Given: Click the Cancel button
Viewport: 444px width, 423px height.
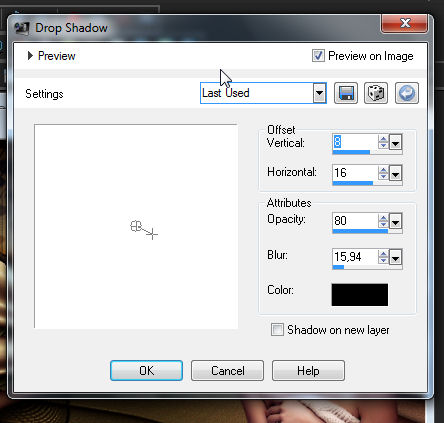Looking at the screenshot, I should [x=227, y=370].
